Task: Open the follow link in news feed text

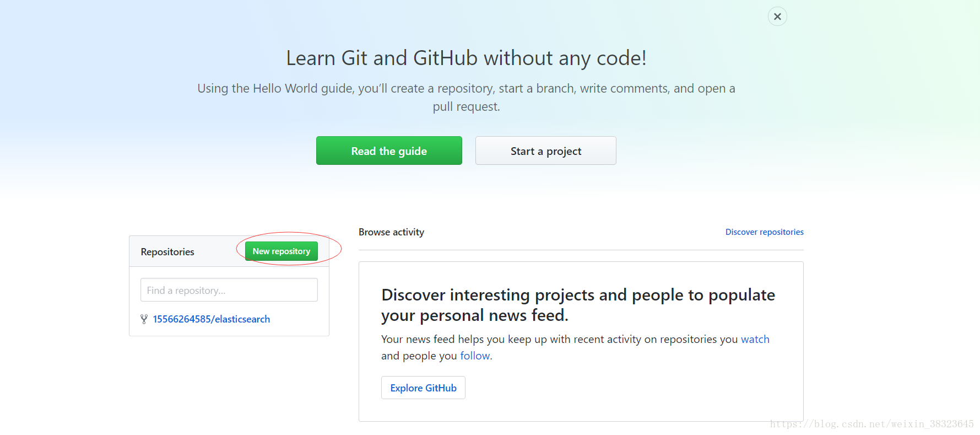Action: (475, 356)
